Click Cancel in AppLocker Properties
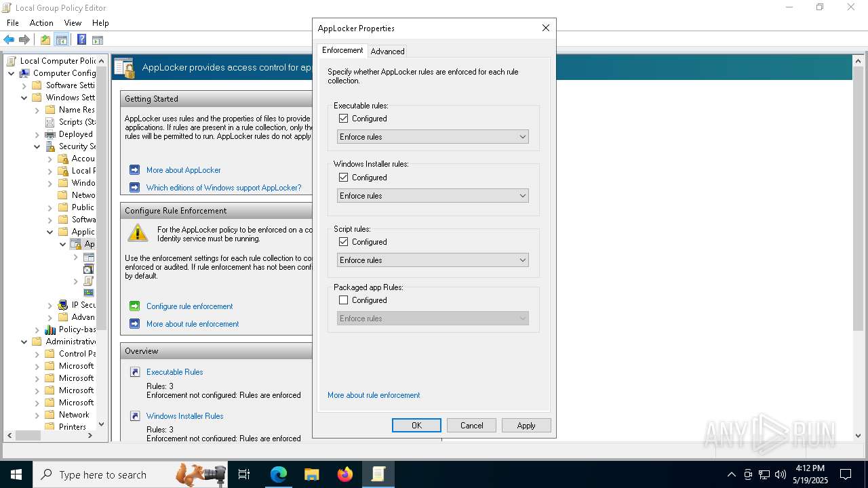The height and width of the screenshot is (488, 868). click(471, 426)
